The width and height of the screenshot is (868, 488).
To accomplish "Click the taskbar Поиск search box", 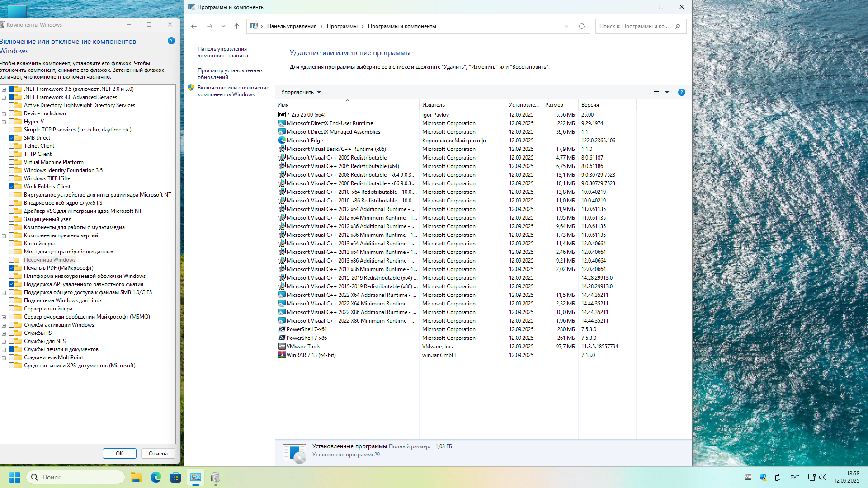I will coord(75,477).
